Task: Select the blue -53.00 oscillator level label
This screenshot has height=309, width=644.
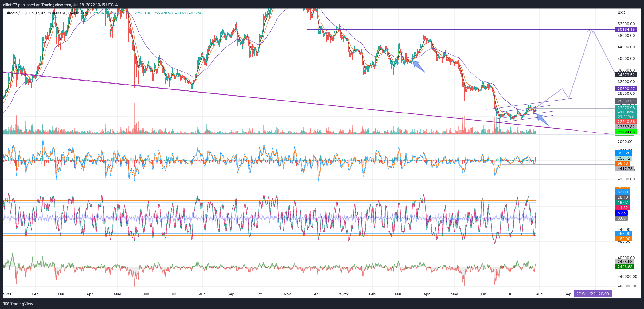Action: click(x=623, y=234)
